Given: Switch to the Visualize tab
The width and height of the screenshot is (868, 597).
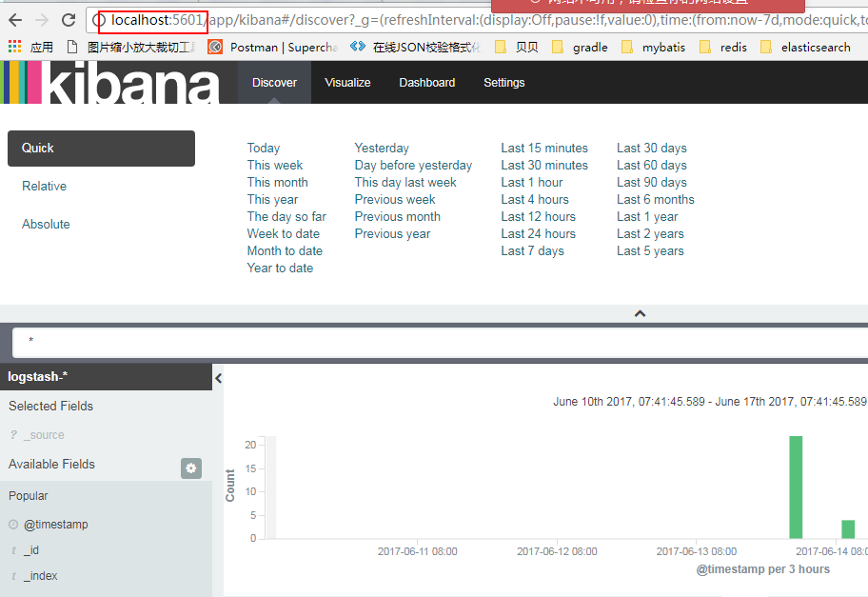Looking at the screenshot, I should (x=347, y=83).
